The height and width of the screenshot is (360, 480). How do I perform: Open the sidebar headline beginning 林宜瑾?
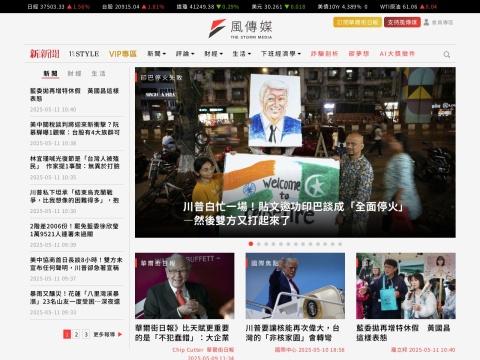pos(75,162)
